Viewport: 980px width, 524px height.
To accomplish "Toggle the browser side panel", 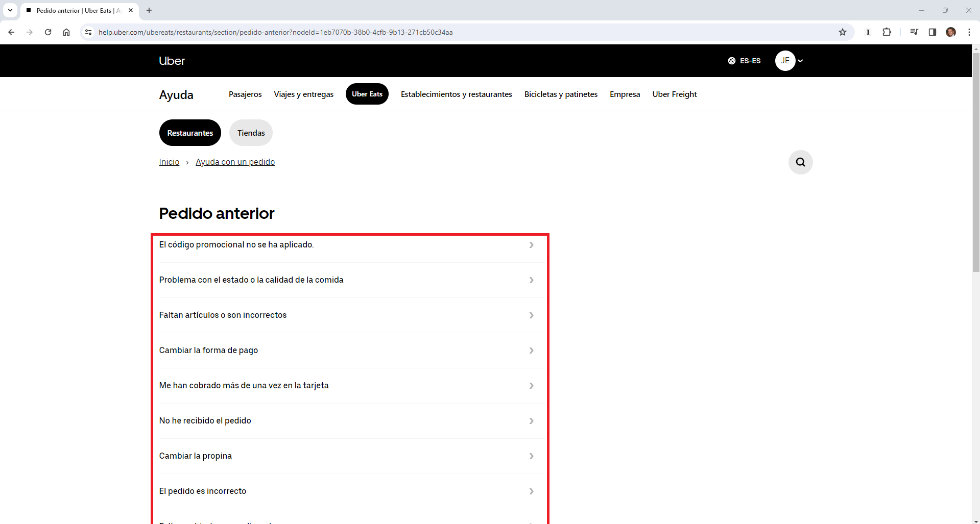I will [932, 32].
